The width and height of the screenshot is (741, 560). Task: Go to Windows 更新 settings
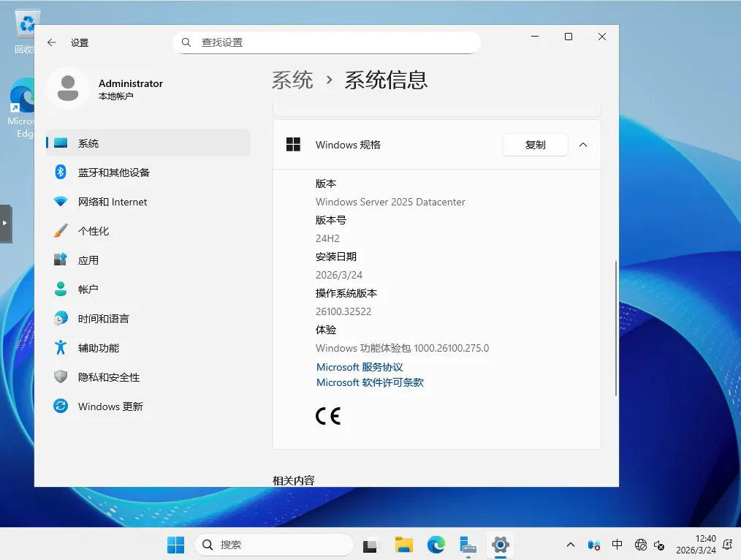(x=148, y=406)
